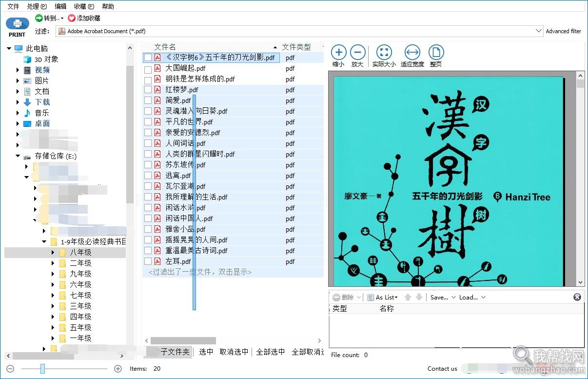Viewport: 588px width, 379px height.
Task: Click the 全部选中 button
Action: (x=270, y=352)
